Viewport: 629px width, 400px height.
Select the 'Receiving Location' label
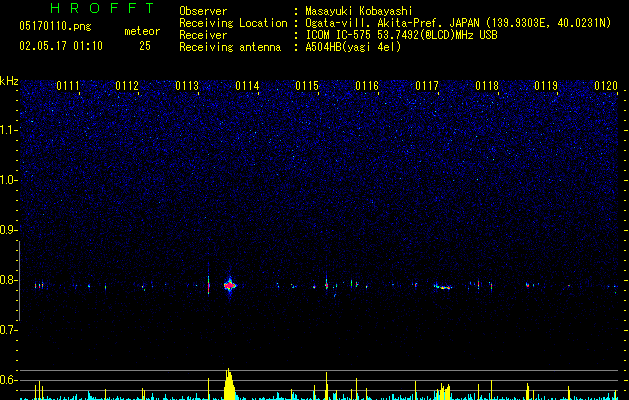(233, 23)
